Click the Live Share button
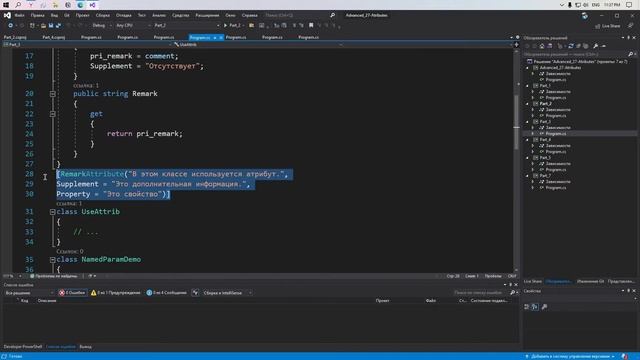 coord(607,26)
